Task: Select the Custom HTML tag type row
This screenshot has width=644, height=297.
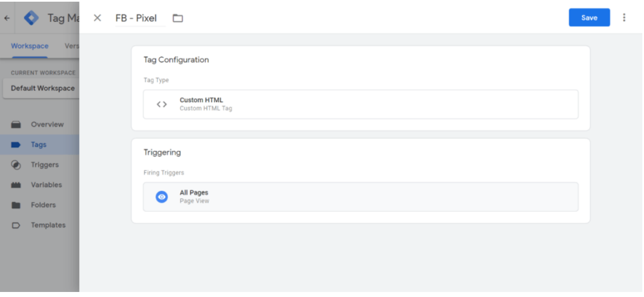Action: 361,104
